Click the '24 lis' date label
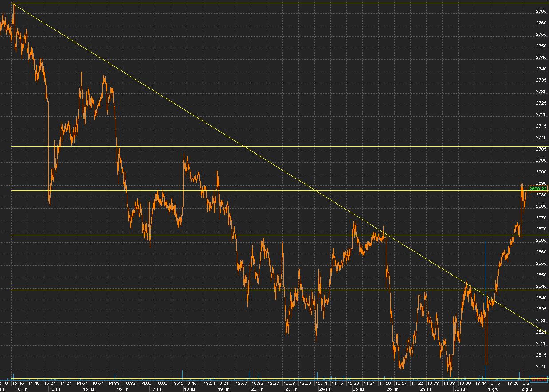549x392 pixels. pos(324,389)
